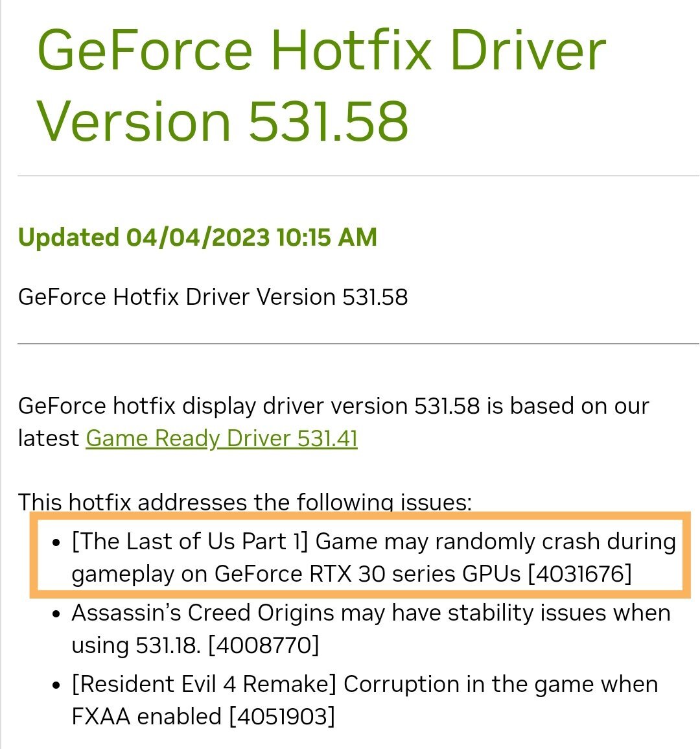
Task: Click the bullet before Resident Evil 4 Remake
Action: pos(56,685)
